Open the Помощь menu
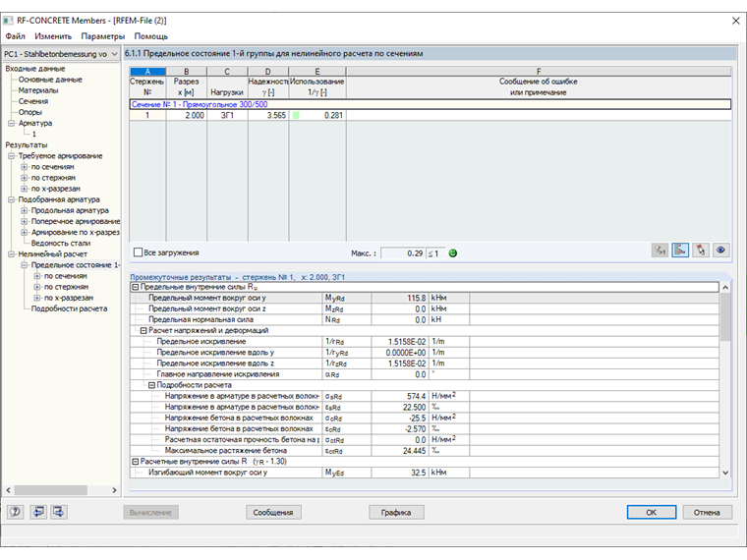The height and width of the screenshot is (560, 747). point(151,36)
